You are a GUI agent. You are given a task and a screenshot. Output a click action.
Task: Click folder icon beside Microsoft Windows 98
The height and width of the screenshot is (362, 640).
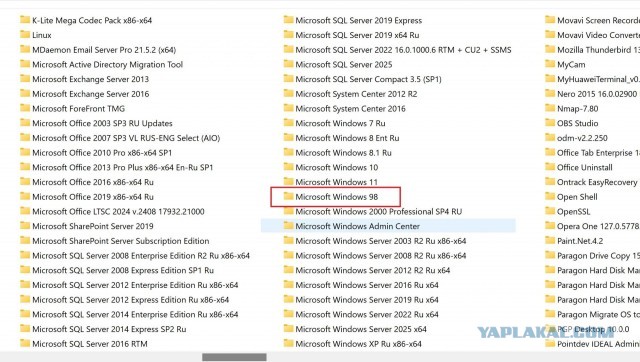[x=289, y=196]
